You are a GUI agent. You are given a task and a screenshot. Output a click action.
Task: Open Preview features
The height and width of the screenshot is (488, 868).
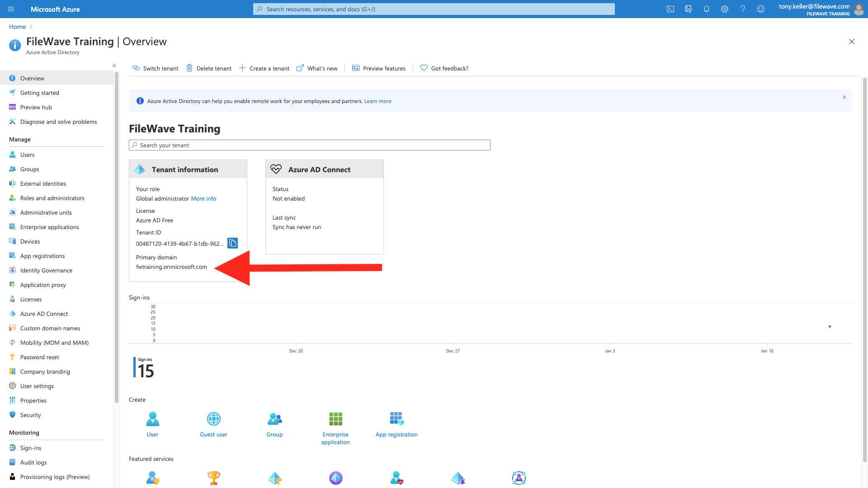click(x=379, y=68)
